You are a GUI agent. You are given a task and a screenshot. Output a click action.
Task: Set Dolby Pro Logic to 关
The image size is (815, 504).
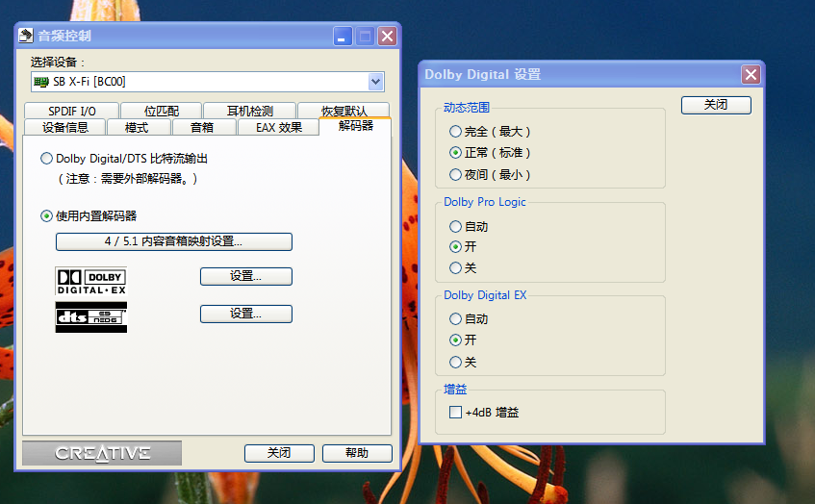pyautogui.click(x=463, y=268)
